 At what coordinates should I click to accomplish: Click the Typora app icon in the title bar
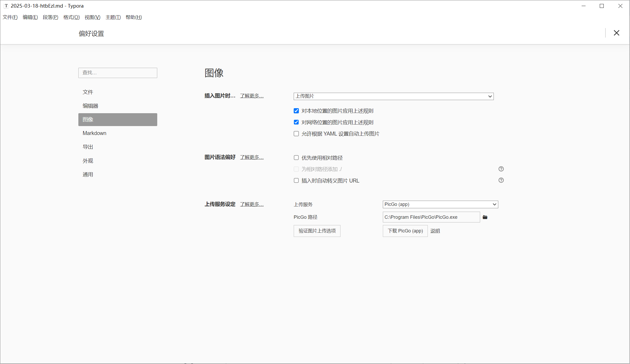[6, 6]
